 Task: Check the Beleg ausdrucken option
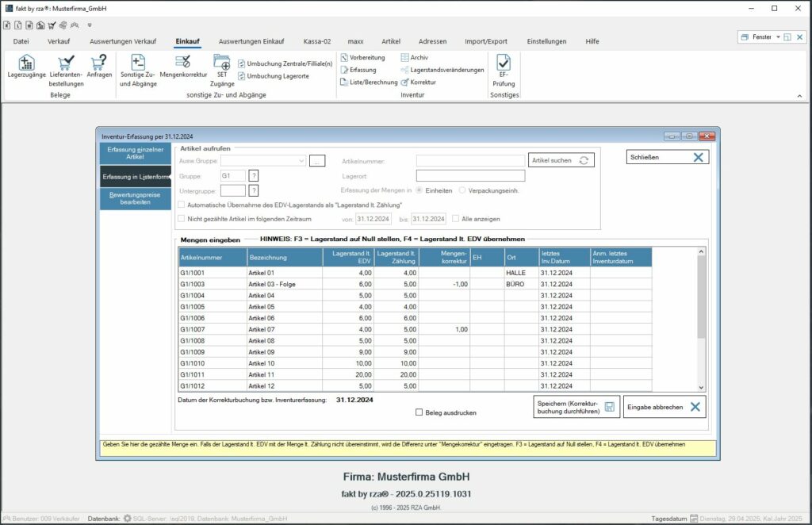pos(419,410)
